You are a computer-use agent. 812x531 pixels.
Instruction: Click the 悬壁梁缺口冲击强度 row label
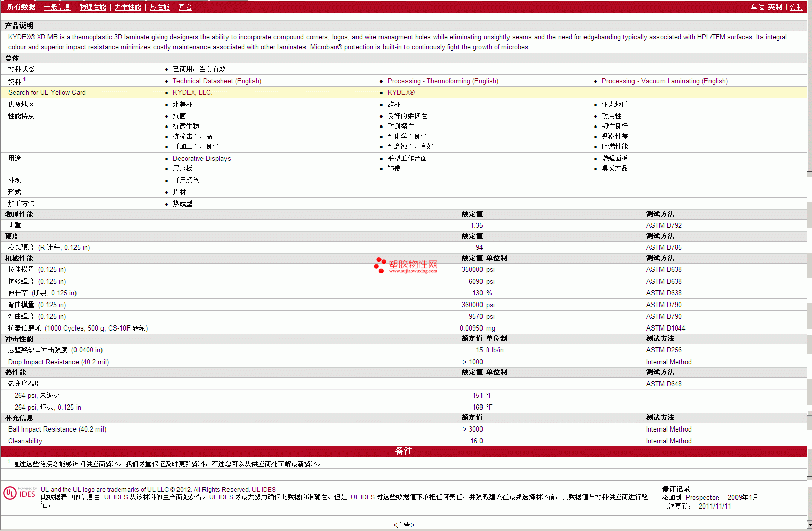pyautogui.click(x=55, y=350)
